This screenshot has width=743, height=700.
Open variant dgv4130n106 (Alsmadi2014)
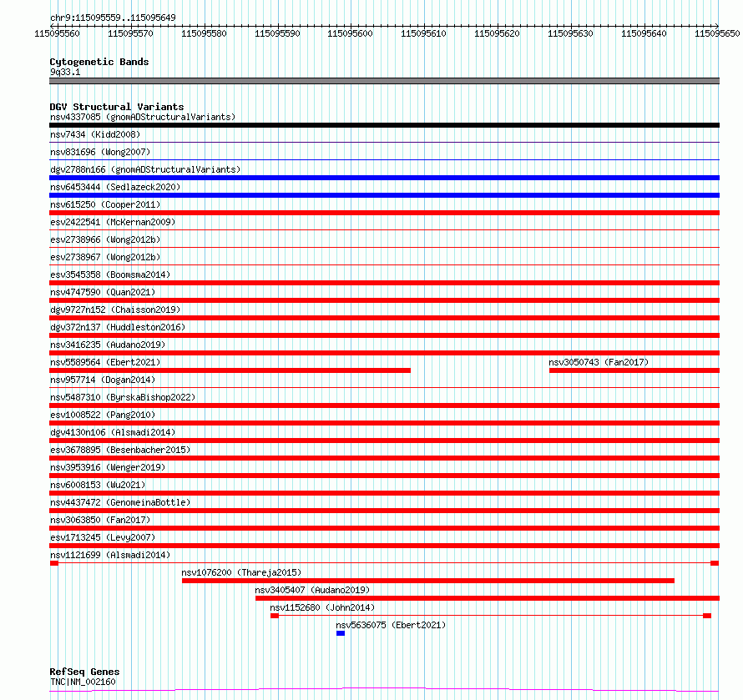pos(113,432)
